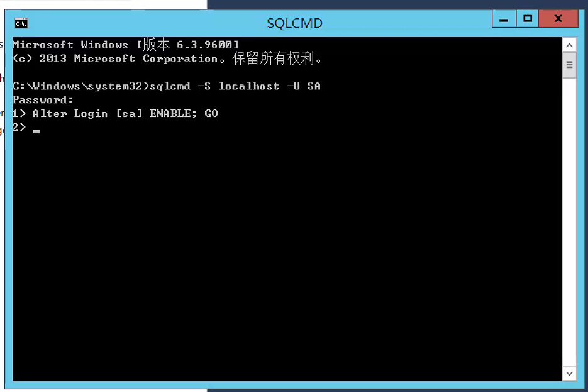
Task: Click the blinking cursor at prompt 2>
Action: point(36,132)
